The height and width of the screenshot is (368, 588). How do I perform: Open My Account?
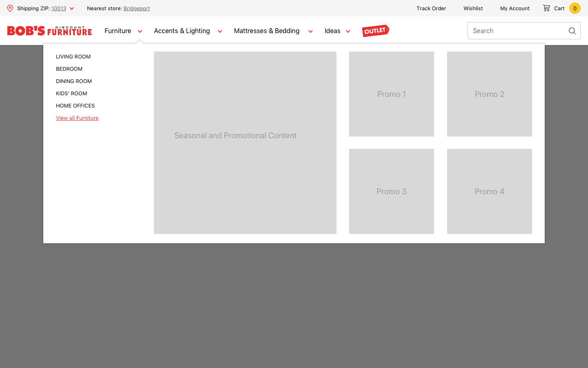pyautogui.click(x=515, y=8)
